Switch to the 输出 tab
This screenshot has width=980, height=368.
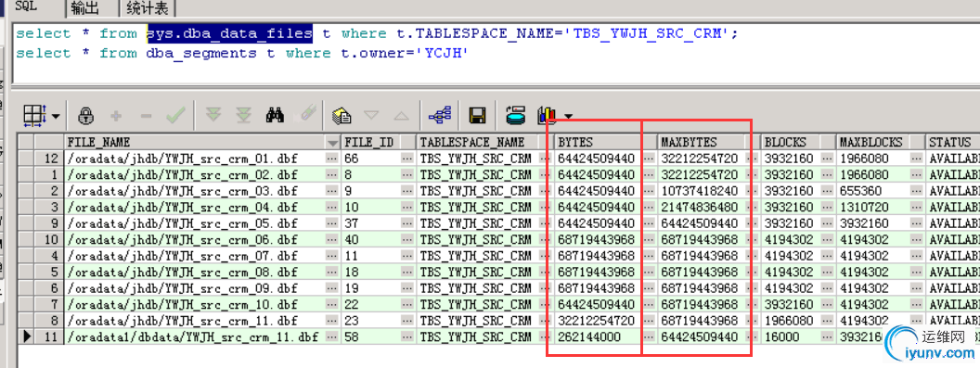[84, 7]
